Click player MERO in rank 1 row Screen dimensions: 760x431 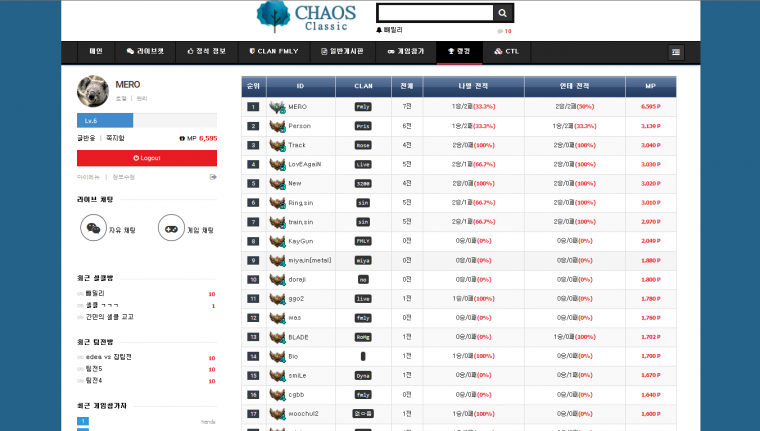298,107
